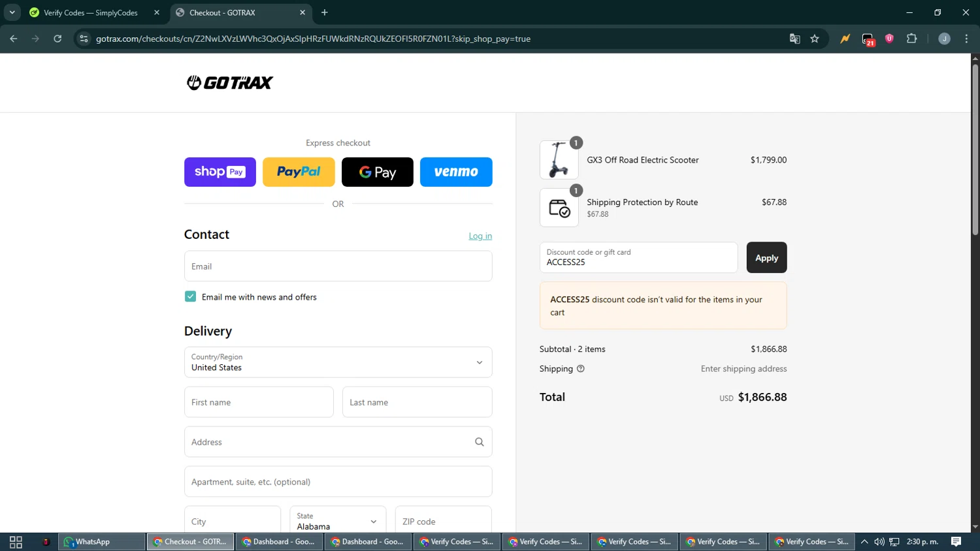Open the tab search dropdown arrow

(x=12, y=12)
